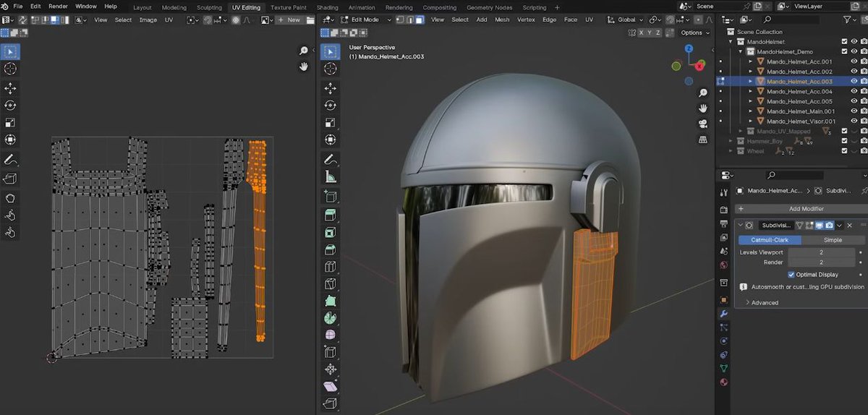The image size is (868, 415).
Task: Click the New image button in UV editor
Action: (x=289, y=20)
